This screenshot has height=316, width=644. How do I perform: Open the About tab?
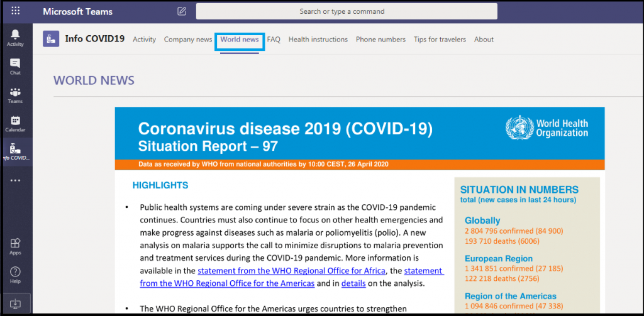click(484, 40)
